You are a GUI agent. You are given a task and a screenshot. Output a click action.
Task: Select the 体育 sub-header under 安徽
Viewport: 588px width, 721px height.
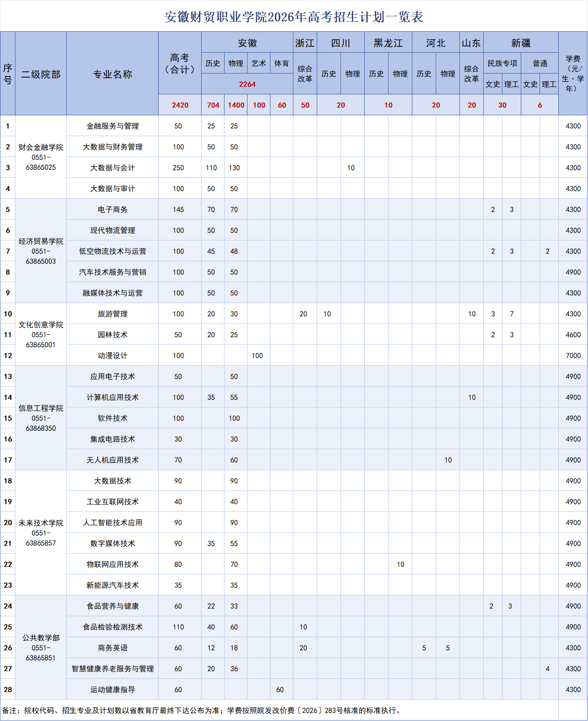point(282,63)
